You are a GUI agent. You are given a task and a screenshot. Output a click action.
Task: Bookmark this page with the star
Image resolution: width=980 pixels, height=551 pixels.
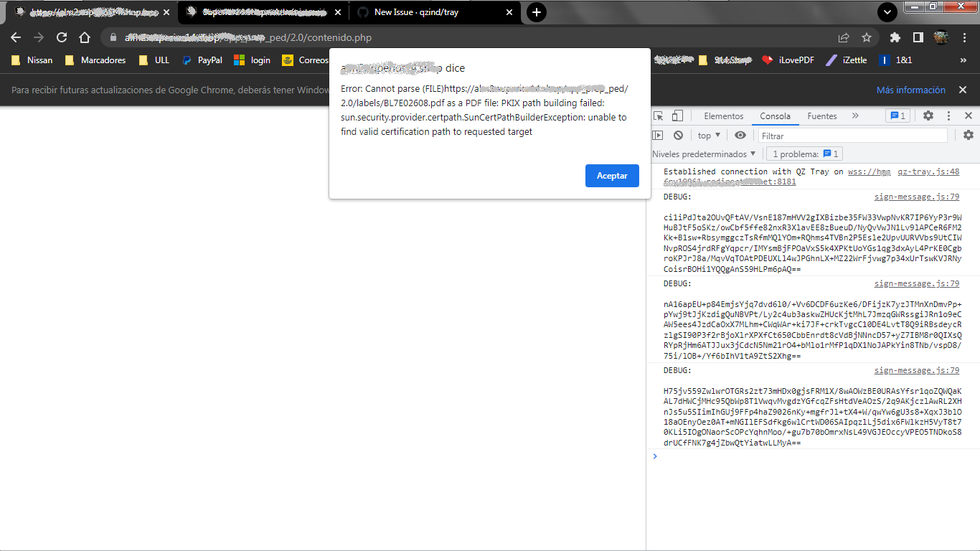click(x=867, y=37)
